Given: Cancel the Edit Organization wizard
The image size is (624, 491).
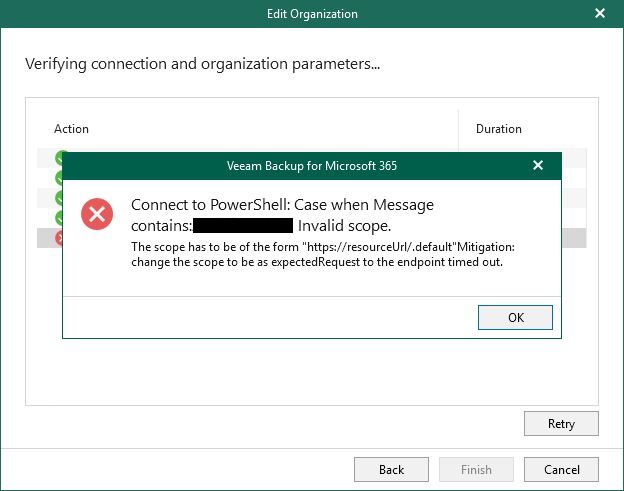Looking at the screenshot, I should (561, 470).
